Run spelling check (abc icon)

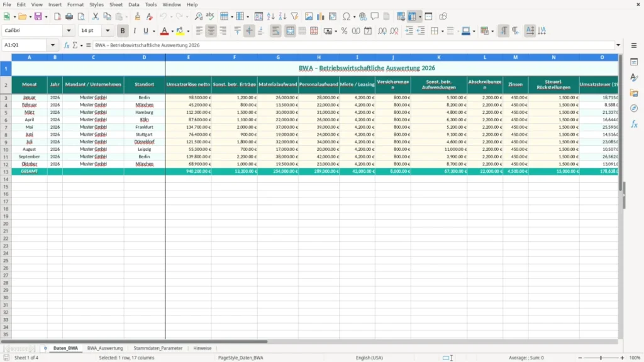pos(210,16)
